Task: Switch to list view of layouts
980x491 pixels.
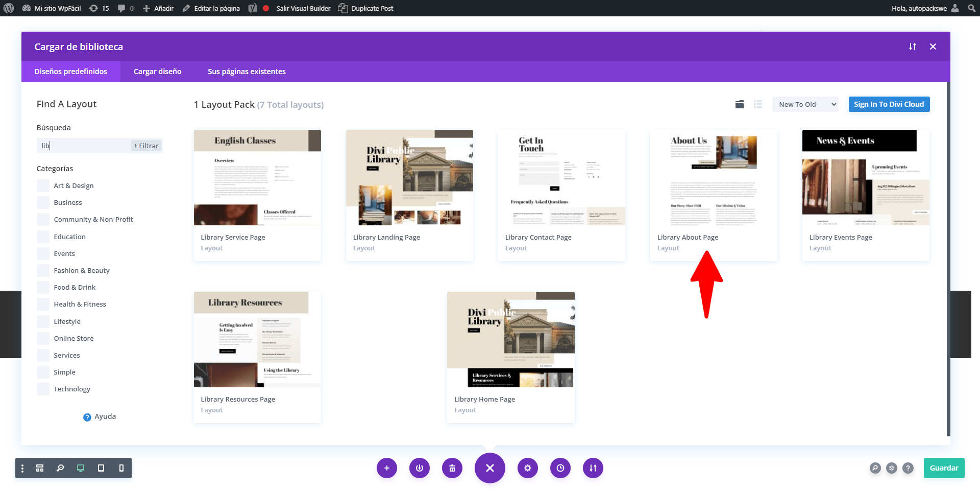Action: (x=758, y=104)
